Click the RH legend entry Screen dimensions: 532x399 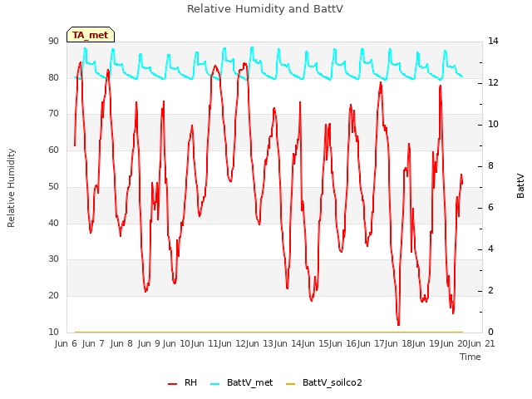point(183,382)
